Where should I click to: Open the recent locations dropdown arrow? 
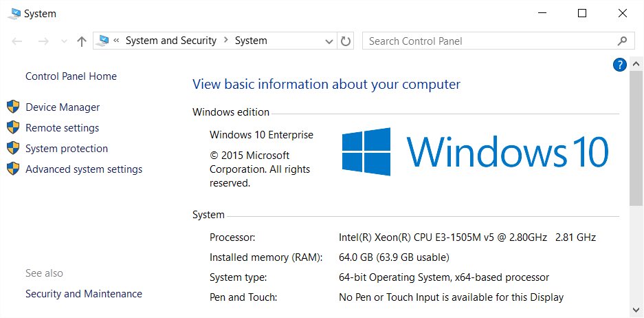point(64,41)
